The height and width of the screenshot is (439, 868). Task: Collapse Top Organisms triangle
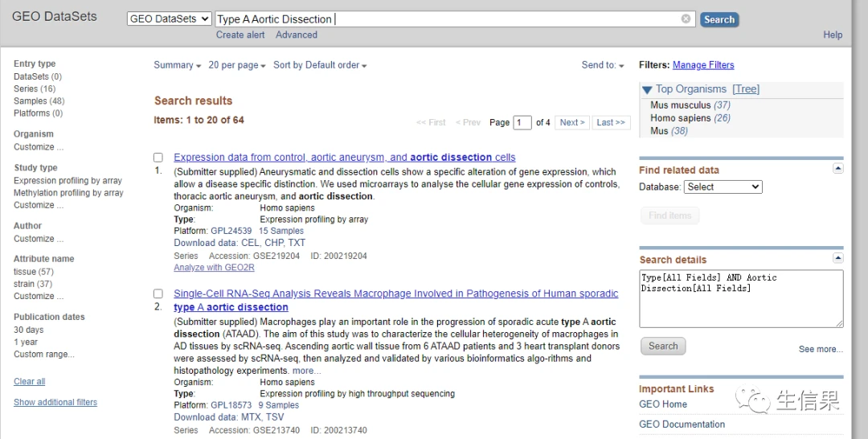[647, 90]
